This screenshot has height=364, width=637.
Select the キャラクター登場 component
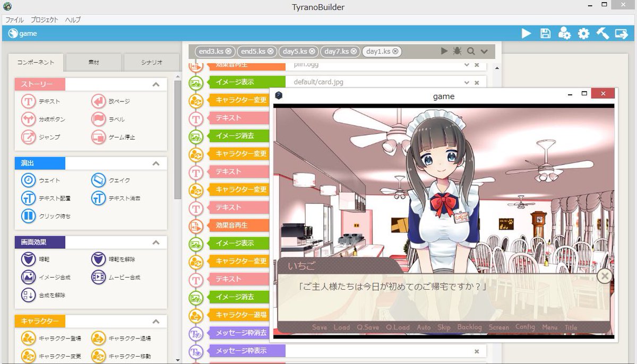pyautogui.click(x=51, y=338)
